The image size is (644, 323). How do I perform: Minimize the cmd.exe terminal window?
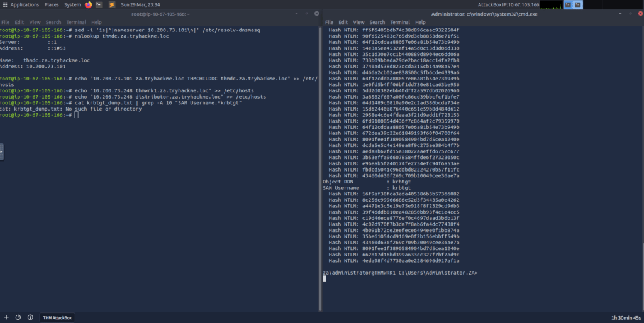pos(621,14)
